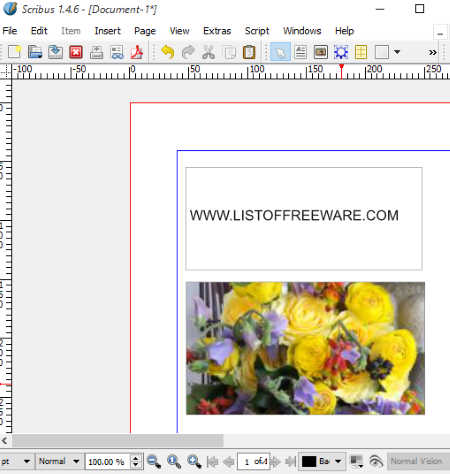Paste from the clipboard icon
The width and height of the screenshot is (450, 474).
249,52
